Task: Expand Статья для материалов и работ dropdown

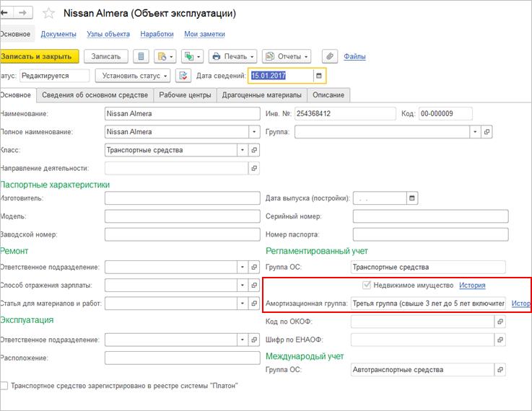Action: tap(243, 304)
